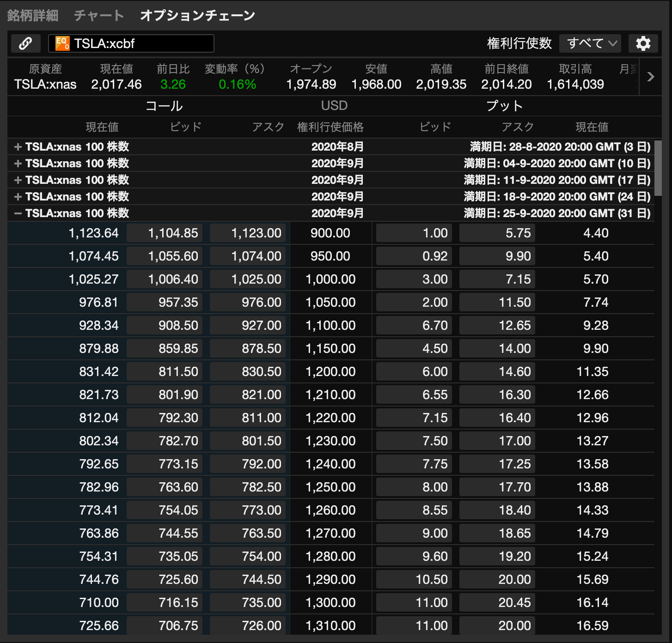Switch to the チャート tab
This screenshot has width=672, height=643.
[99, 15]
